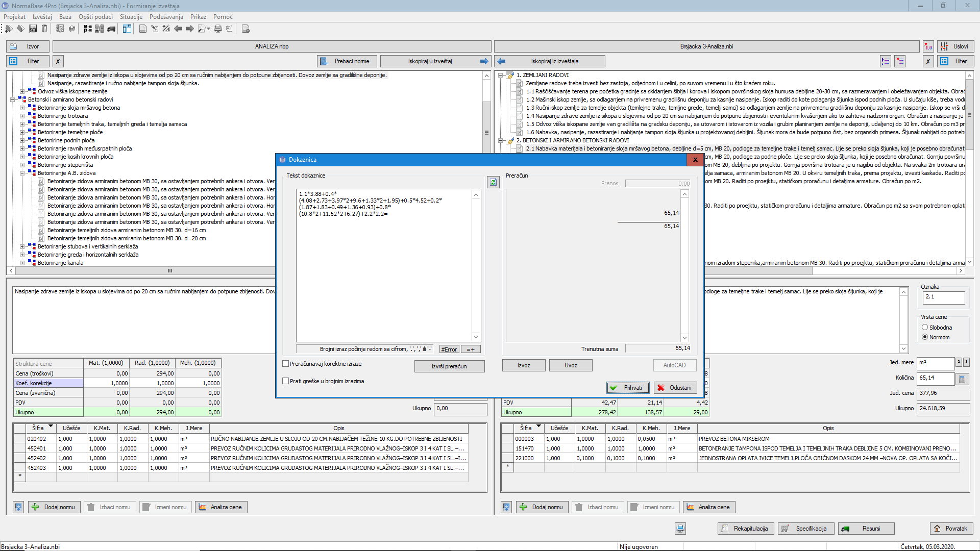Viewport: 980px width, 551px height.
Task: Expand Betoniranje stubova i vertikalnih serklaža node
Action: 22,246
